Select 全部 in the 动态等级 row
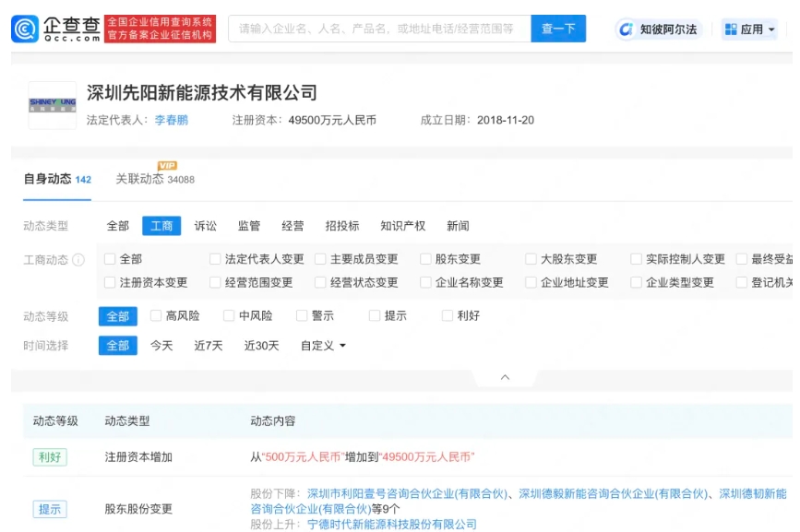Viewport: 800px width, 532px height. tap(118, 316)
